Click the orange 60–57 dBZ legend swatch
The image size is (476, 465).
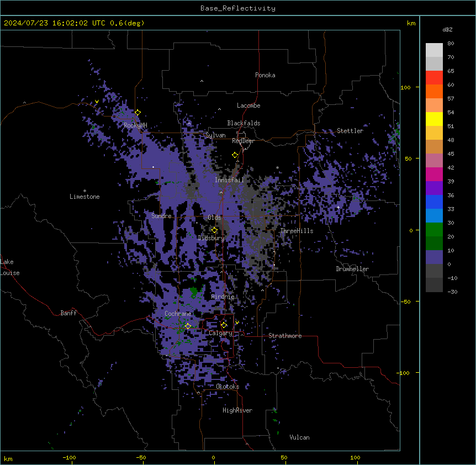(434, 91)
